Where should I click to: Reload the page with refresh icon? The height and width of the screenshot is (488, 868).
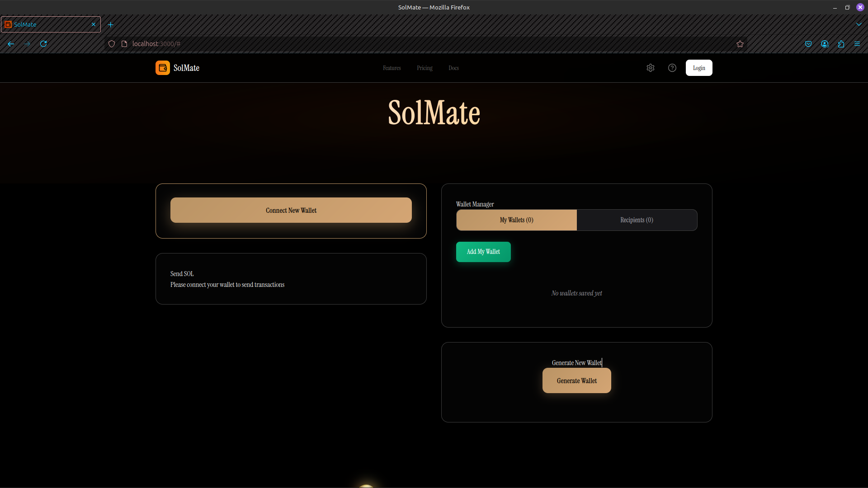(x=43, y=44)
